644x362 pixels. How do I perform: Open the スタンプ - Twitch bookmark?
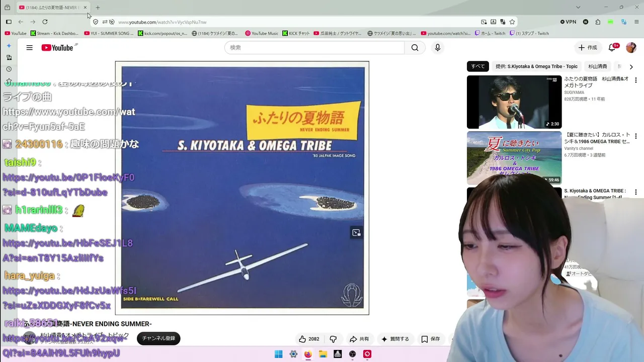pyautogui.click(x=529, y=34)
